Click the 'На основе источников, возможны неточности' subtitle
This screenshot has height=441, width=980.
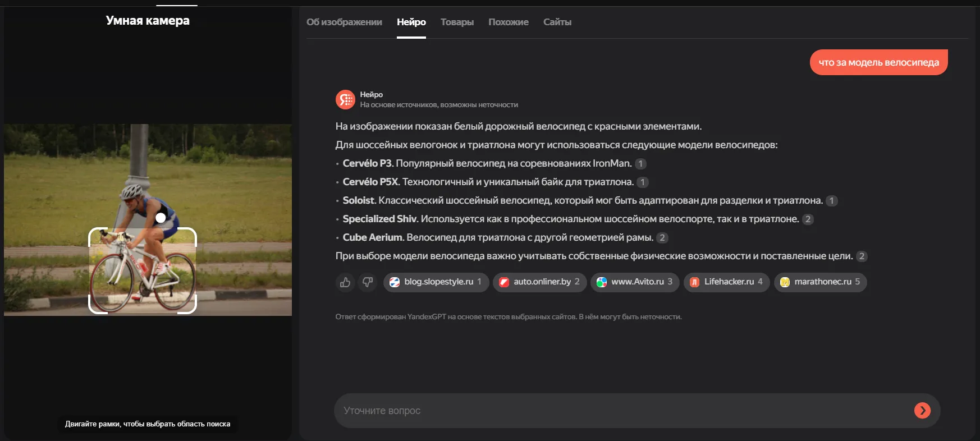439,105
